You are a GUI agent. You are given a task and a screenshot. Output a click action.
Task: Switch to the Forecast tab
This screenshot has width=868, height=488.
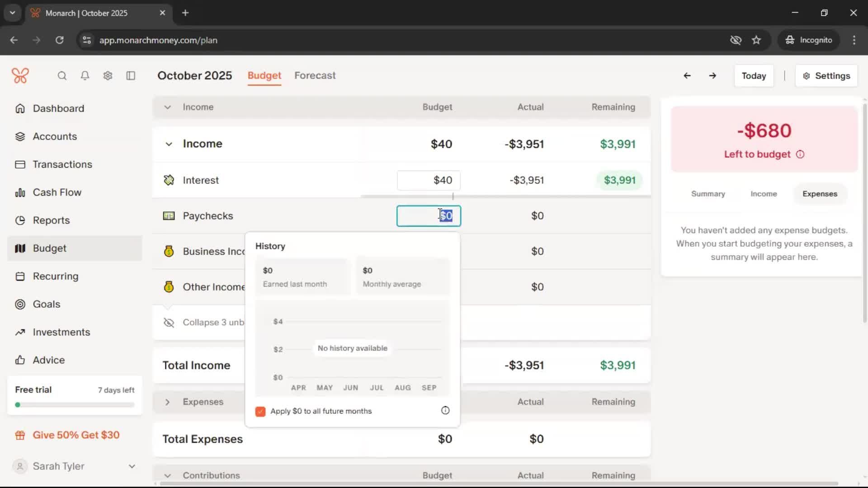point(315,75)
